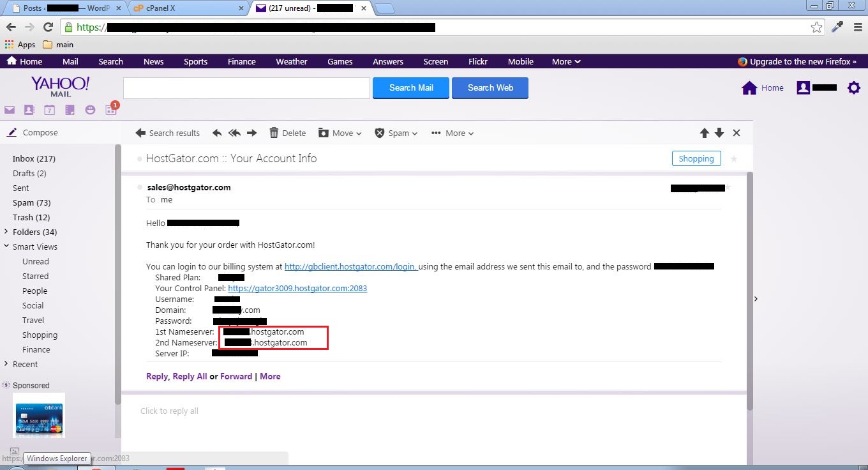868x470 pixels.
Task: Click Forward link below the message
Action: coord(236,376)
